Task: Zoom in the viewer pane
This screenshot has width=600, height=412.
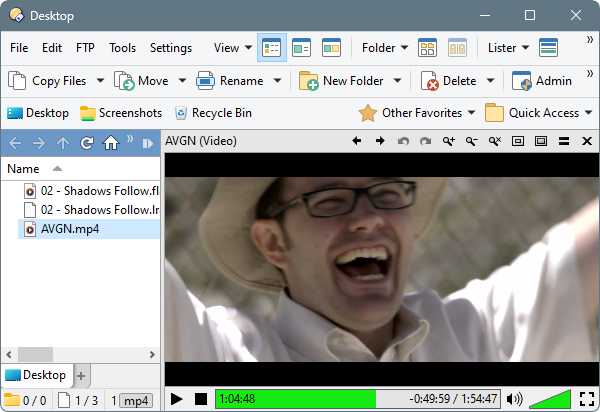Action: tap(448, 141)
